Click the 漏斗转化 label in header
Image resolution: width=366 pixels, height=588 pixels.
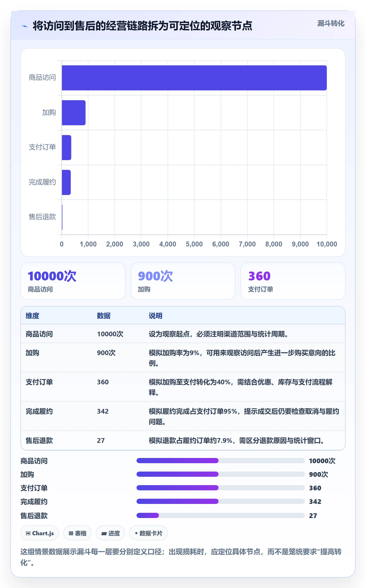(x=331, y=23)
